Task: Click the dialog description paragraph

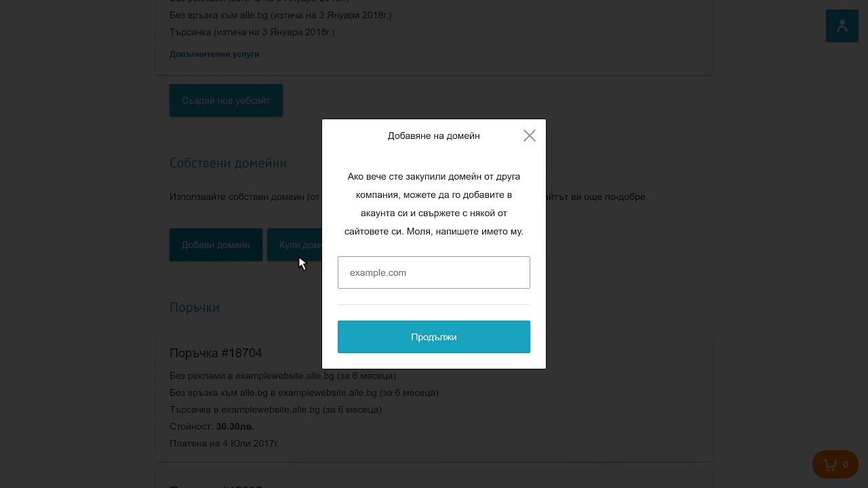Action: coord(434,204)
